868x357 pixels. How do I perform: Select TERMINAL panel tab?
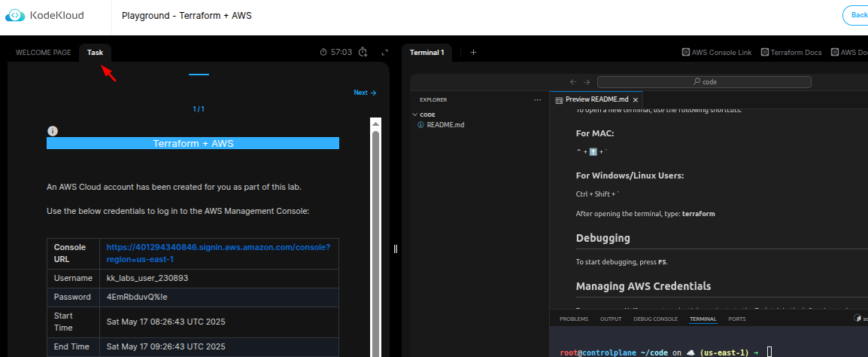(703, 319)
